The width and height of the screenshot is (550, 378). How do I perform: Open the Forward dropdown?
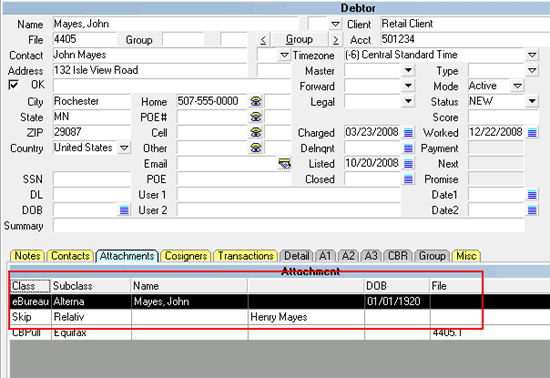[x=408, y=86]
